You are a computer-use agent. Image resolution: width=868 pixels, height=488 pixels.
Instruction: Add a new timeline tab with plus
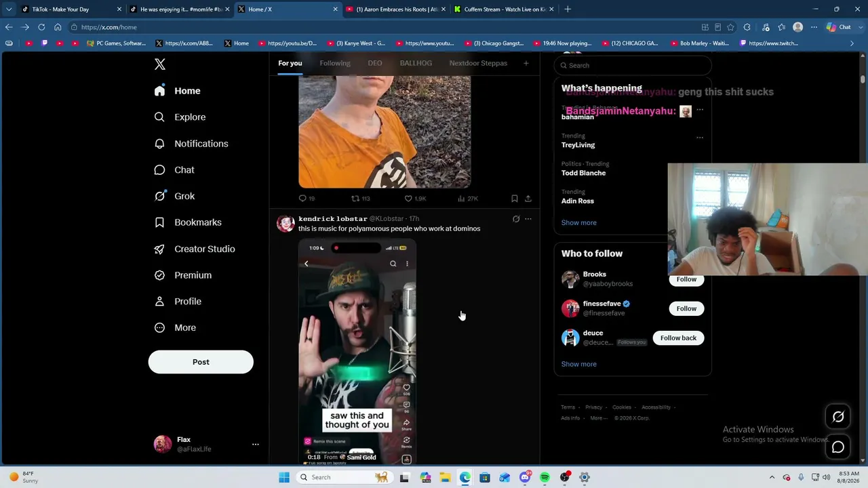click(x=526, y=64)
